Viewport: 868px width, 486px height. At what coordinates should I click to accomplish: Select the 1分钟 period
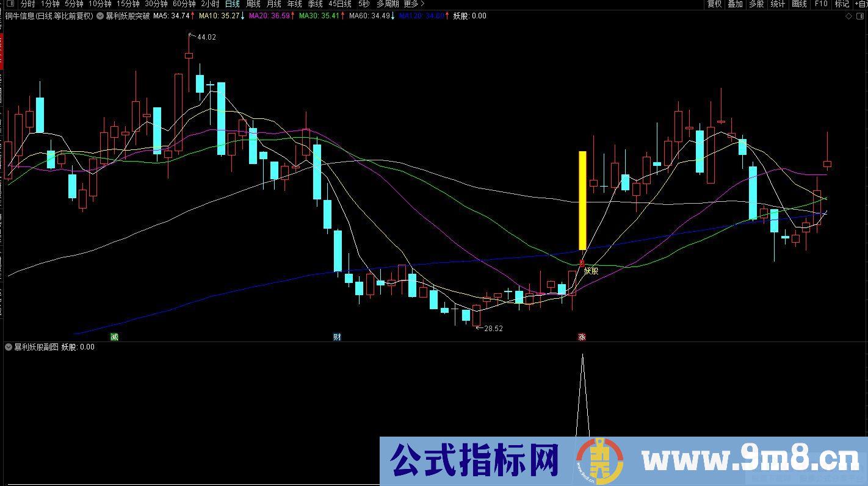(x=50, y=4)
